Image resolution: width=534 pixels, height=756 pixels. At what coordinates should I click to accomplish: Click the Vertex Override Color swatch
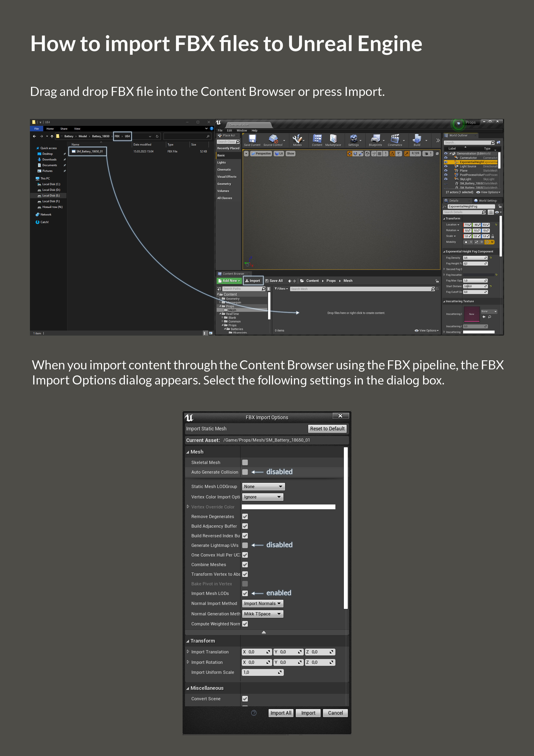coord(288,507)
